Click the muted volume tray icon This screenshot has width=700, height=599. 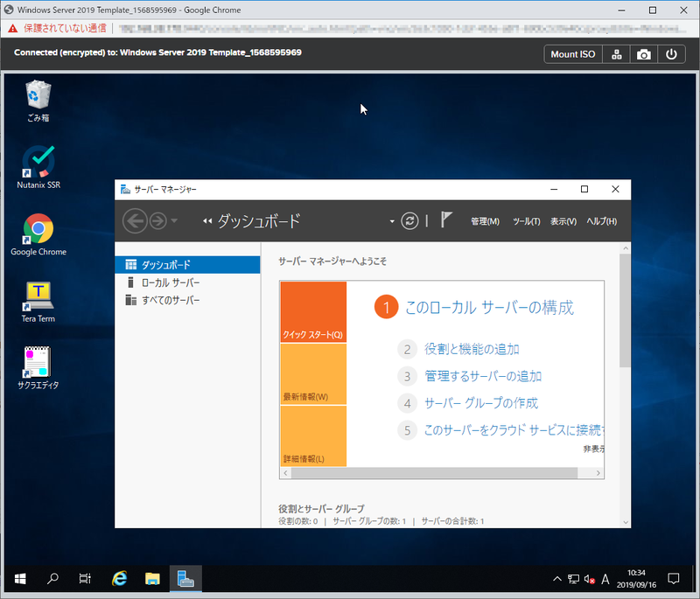[589, 580]
